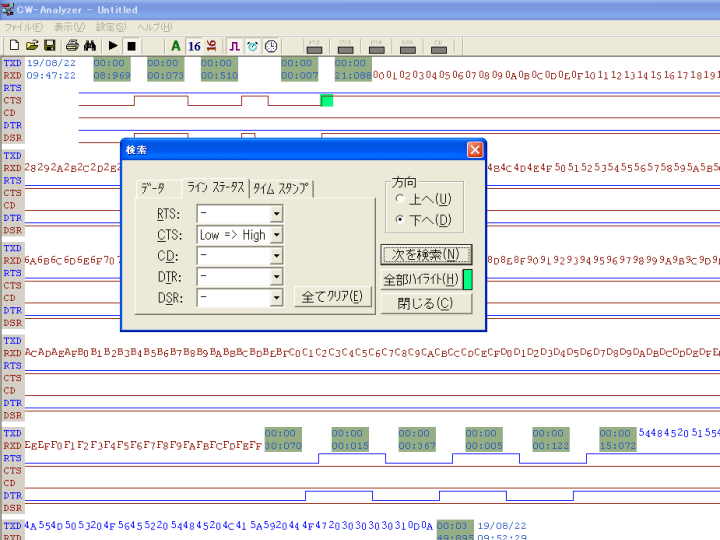Screen dimensions: 720x540
Task: Click the green highlighted CTS marker
Action: tap(326, 100)
